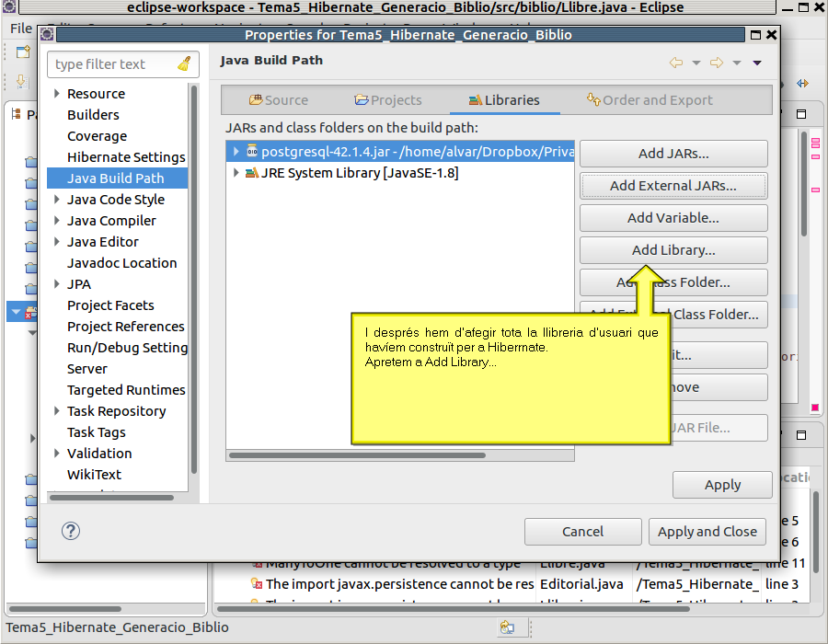Select Hibernate Settings item
The width and height of the screenshot is (828, 644).
point(126,156)
